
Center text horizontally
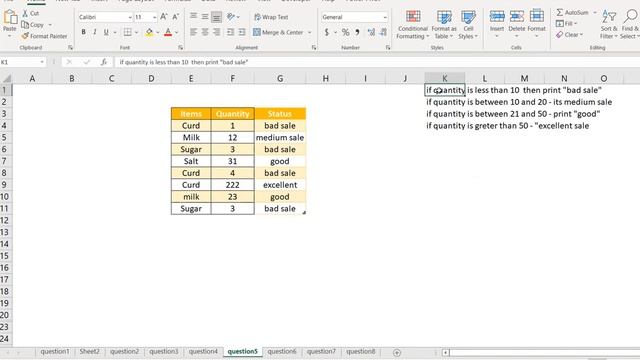[205, 32]
